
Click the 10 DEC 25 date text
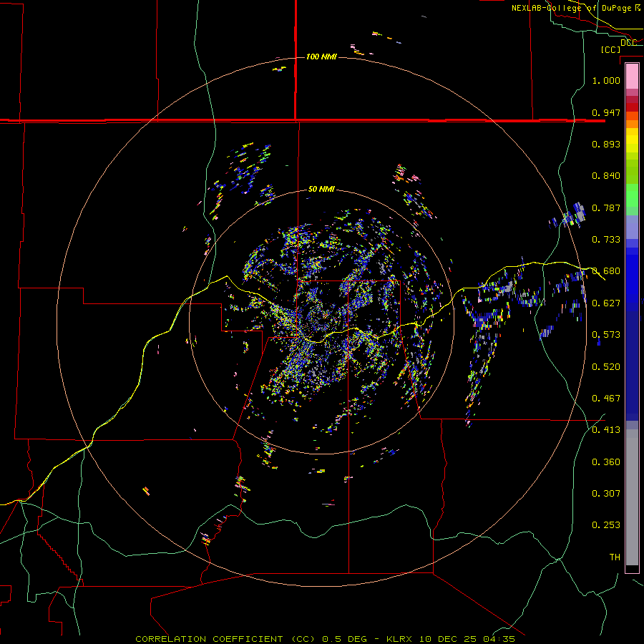(x=448, y=639)
